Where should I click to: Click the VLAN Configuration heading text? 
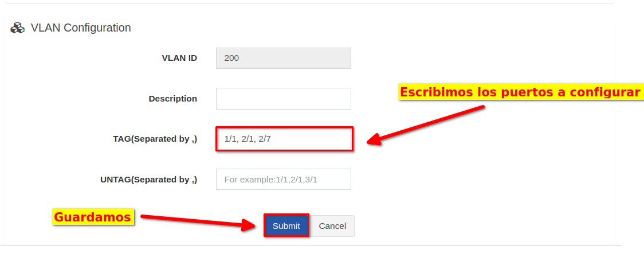[x=81, y=28]
